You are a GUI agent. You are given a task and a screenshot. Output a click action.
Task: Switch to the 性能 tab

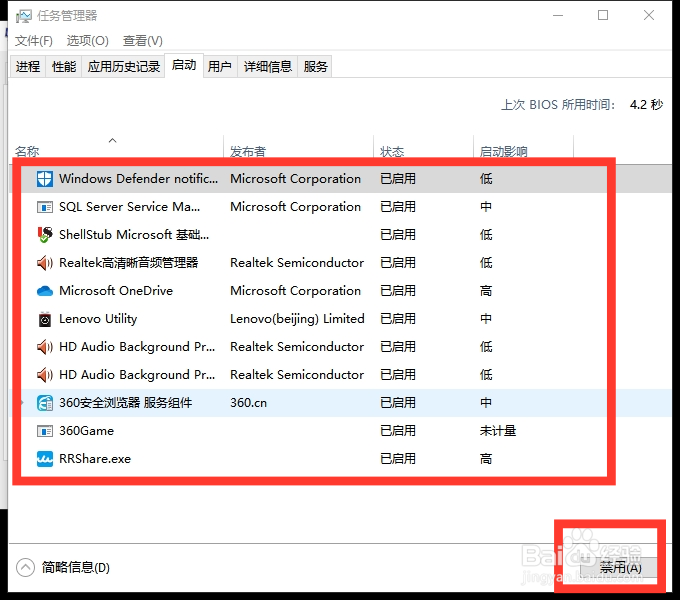pos(64,66)
